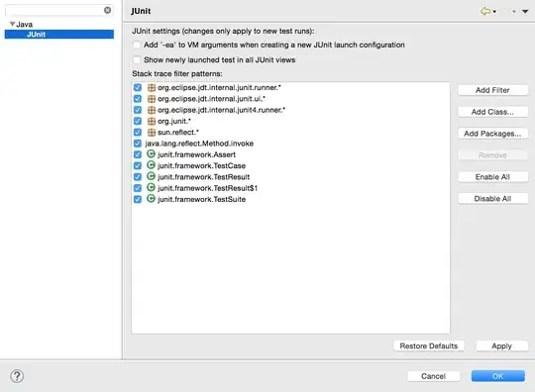Image resolution: width=535 pixels, height=392 pixels.
Task: Open the Add Class... dialog
Action: click(x=492, y=112)
